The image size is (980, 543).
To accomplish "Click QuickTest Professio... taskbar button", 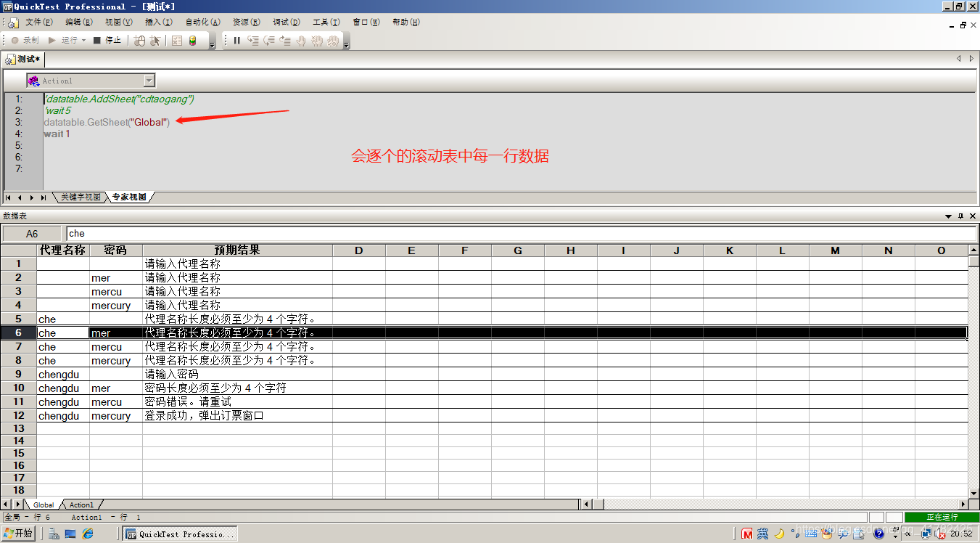I will pyautogui.click(x=179, y=534).
